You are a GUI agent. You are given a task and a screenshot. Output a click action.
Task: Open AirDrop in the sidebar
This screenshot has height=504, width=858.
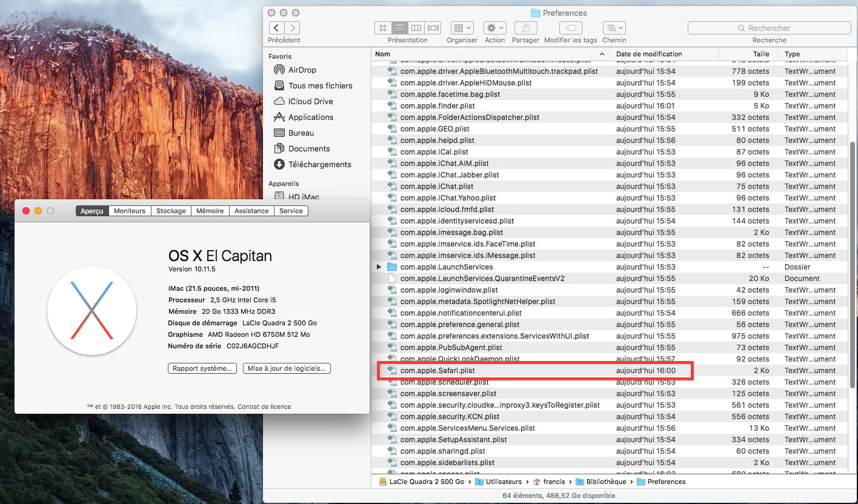point(302,70)
